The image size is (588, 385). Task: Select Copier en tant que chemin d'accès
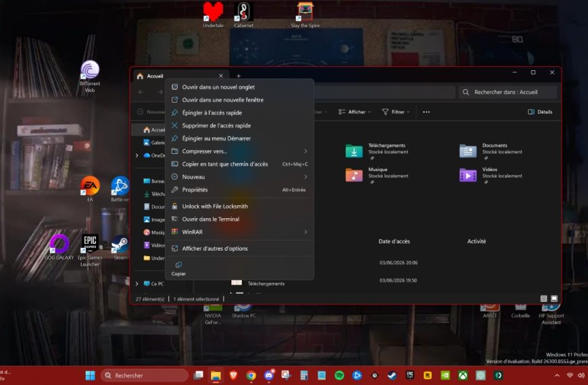tap(239, 164)
